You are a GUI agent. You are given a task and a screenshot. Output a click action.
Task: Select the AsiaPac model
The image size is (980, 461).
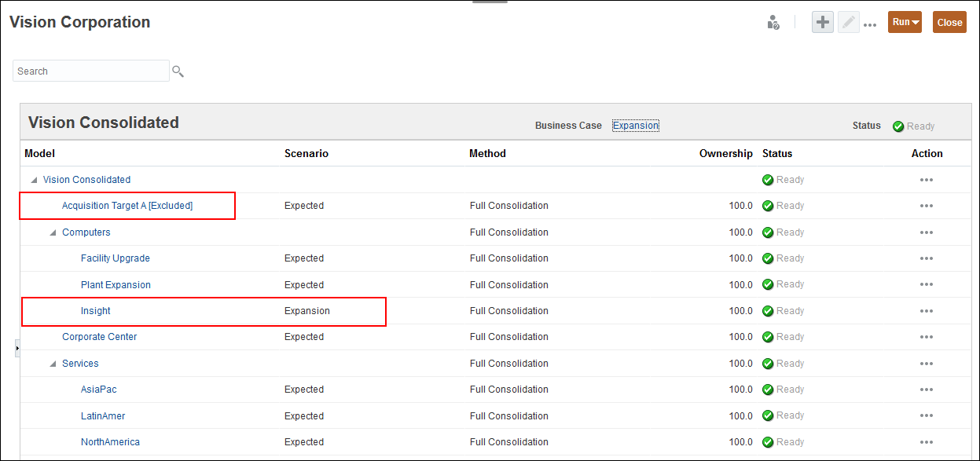98,390
